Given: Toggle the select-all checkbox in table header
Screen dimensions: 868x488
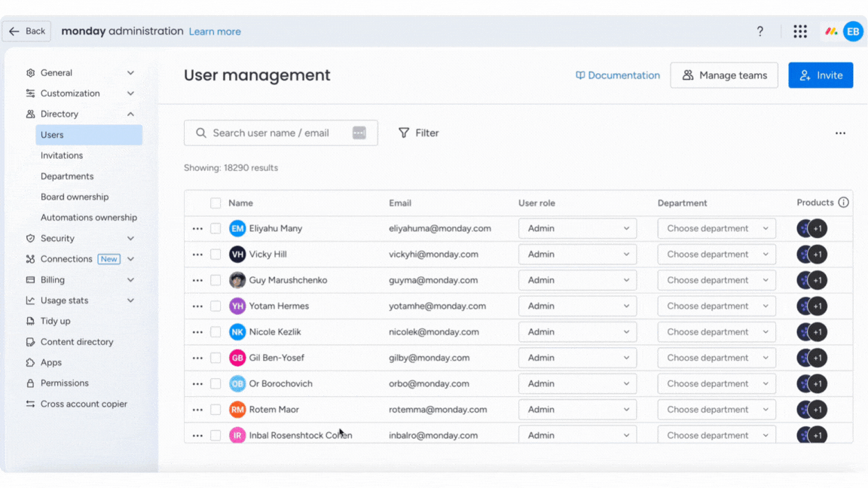Looking at the screenshot, I should [x=215, y=203].
